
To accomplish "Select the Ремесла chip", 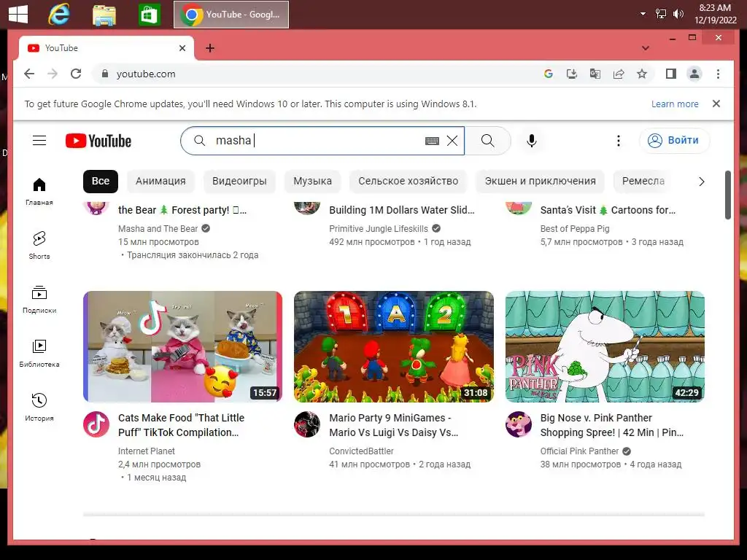I will pos(643,181).
